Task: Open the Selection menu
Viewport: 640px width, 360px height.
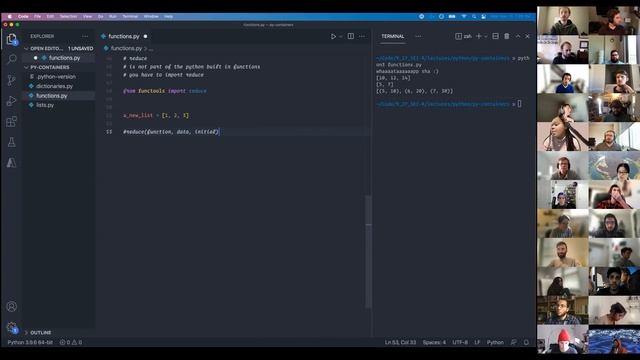Action: click(x=68, y=16)
